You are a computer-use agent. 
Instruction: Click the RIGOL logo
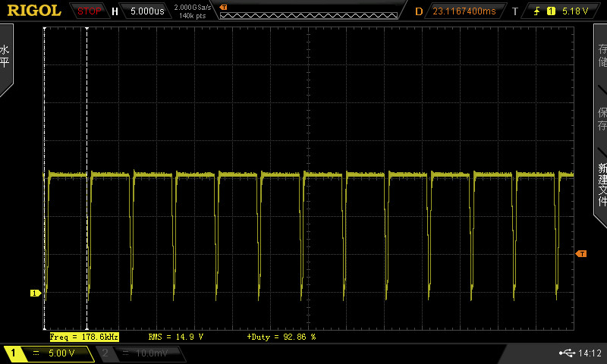coord(34,11)
